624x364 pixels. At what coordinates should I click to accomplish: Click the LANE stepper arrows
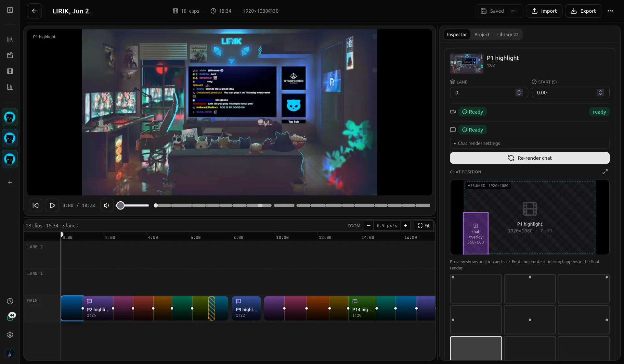(x=519, y=93)
